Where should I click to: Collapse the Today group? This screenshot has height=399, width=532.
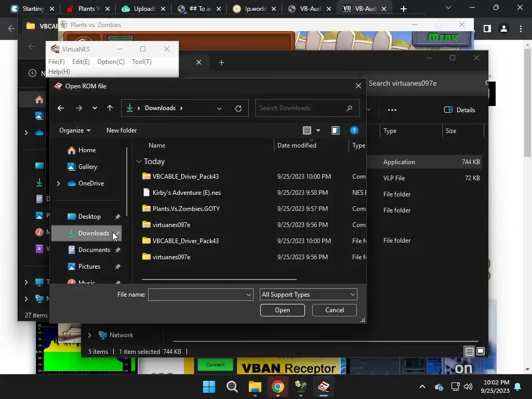pos(138,162)
